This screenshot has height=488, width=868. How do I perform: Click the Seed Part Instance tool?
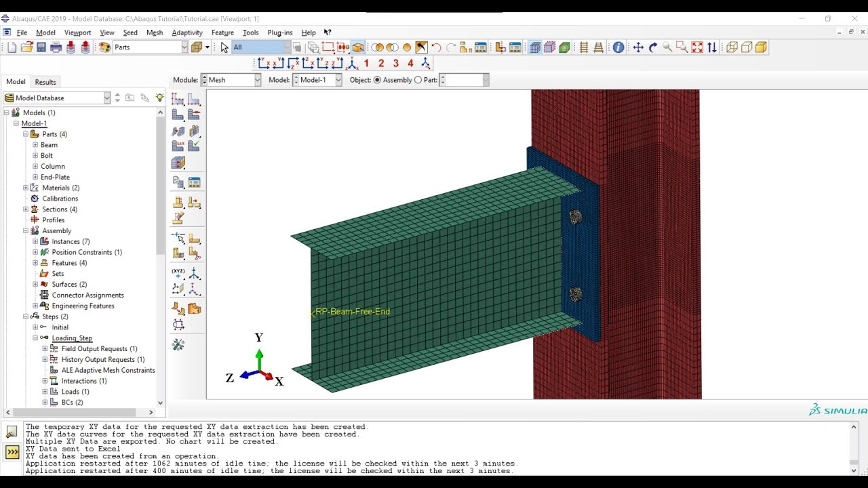(x=178, y=99)
